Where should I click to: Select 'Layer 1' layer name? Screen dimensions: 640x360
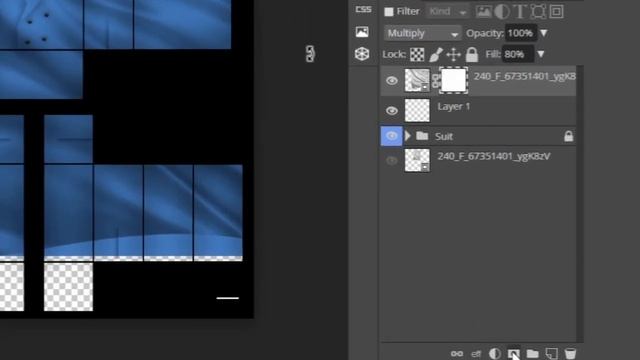[x=453, y=107]
